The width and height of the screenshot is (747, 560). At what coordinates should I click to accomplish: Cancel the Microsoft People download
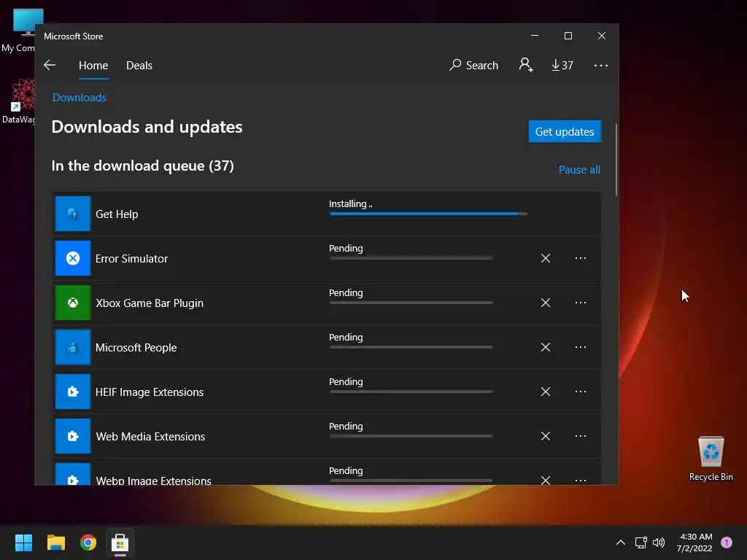[x=546, y=347]
